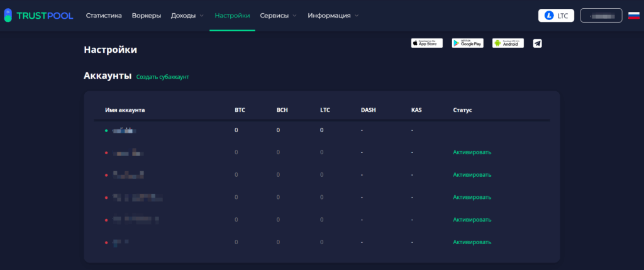This screenshot has height=270, width=644.
Task: Click the Russian flag language icon
Action: pyautogui.click(x=634, y=15)
